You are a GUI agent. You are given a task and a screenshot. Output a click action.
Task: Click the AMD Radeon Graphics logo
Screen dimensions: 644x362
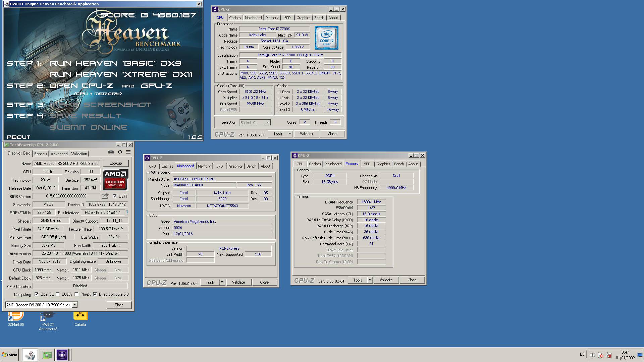point(115,180)
